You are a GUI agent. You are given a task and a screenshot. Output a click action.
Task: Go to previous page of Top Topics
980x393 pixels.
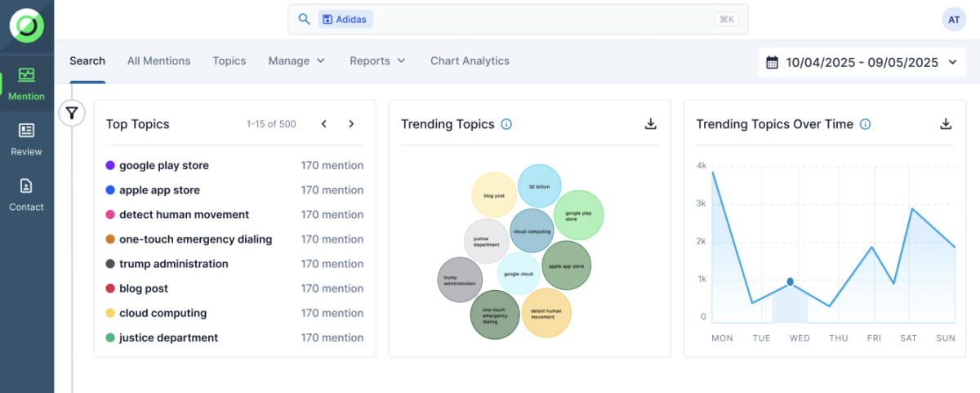tap(324, 124)
